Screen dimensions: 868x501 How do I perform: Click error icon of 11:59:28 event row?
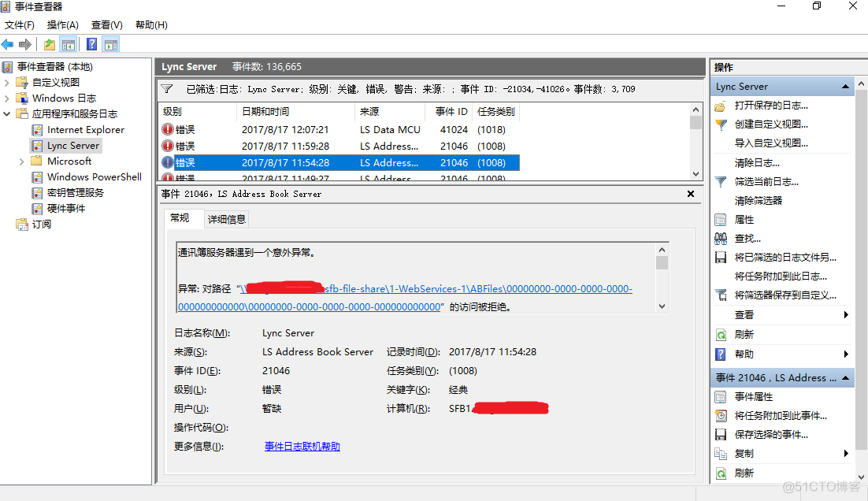click(x=167, y=146)
